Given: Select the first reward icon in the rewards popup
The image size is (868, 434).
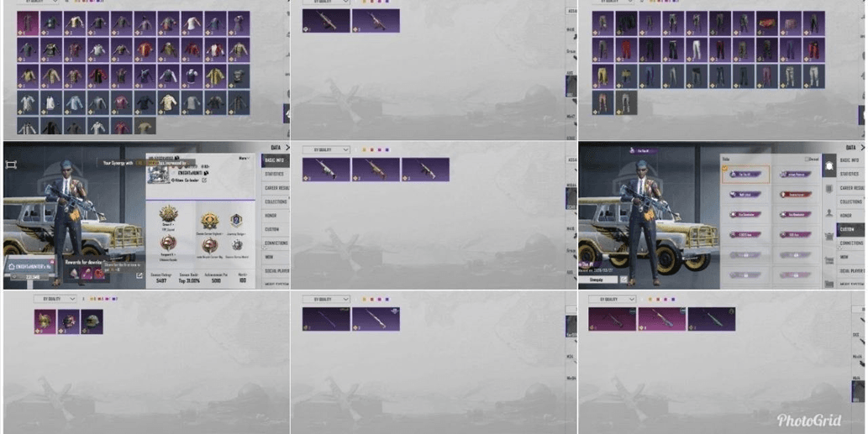Looking at the screenshot, I should pos(74,273).
